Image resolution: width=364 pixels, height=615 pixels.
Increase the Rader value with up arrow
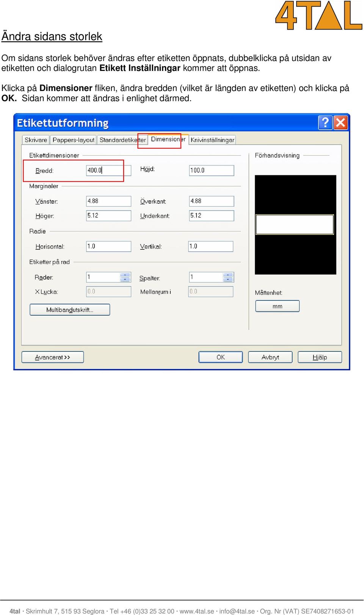(125, 275)
